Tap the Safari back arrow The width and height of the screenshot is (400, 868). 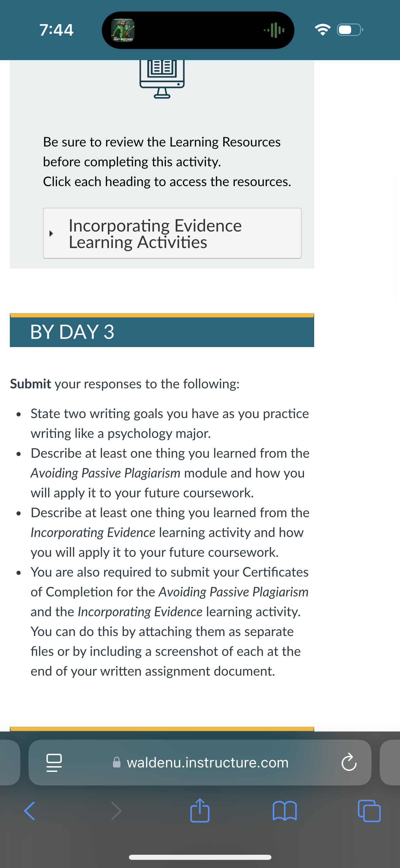(30, 811)
